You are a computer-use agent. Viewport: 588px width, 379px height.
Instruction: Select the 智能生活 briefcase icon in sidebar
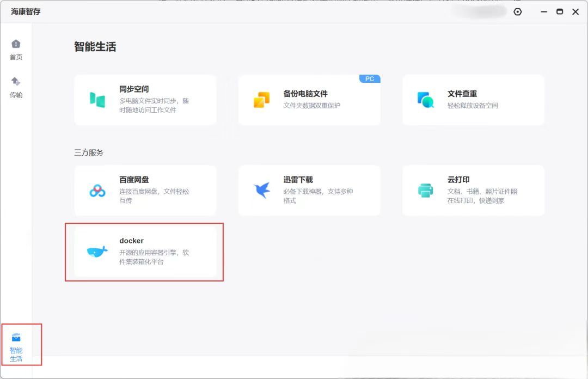pyautogui.click(x=16, y=338)
